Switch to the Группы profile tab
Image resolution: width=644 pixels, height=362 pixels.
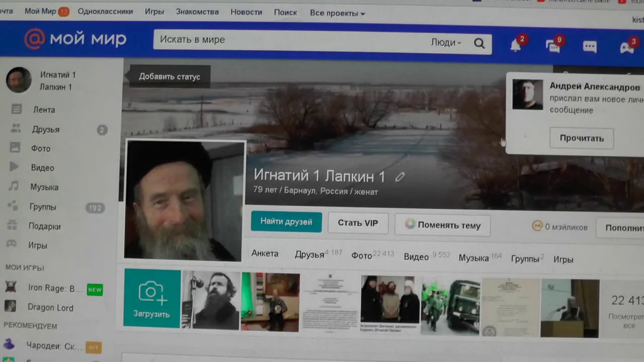point(527,258)
